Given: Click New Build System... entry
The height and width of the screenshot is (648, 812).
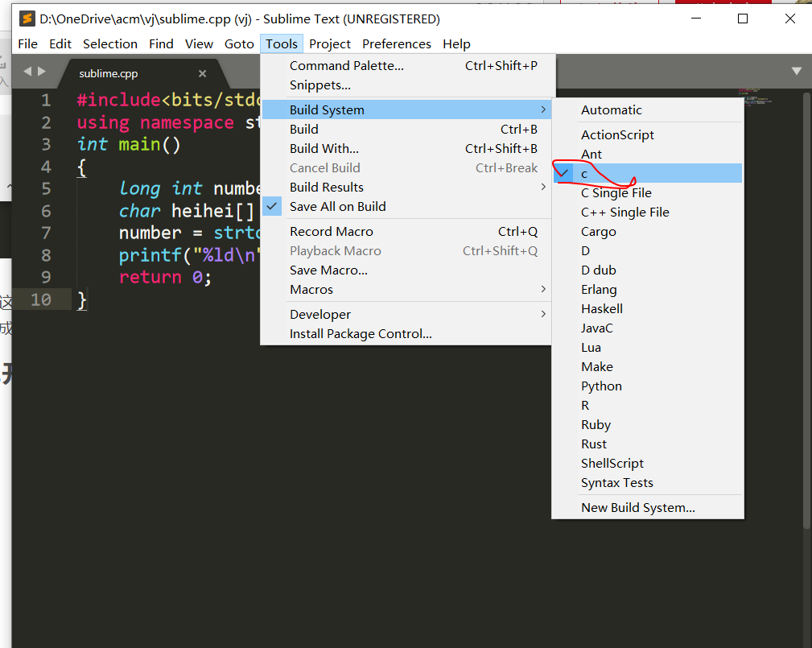Looking at the screenshot, I should pos(648,508).
